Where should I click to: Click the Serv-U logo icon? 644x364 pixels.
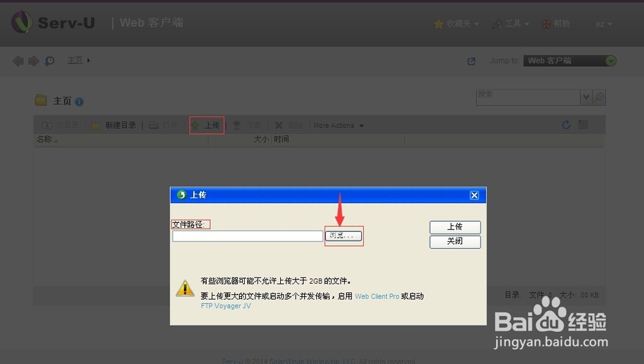(x=21, y=22)
